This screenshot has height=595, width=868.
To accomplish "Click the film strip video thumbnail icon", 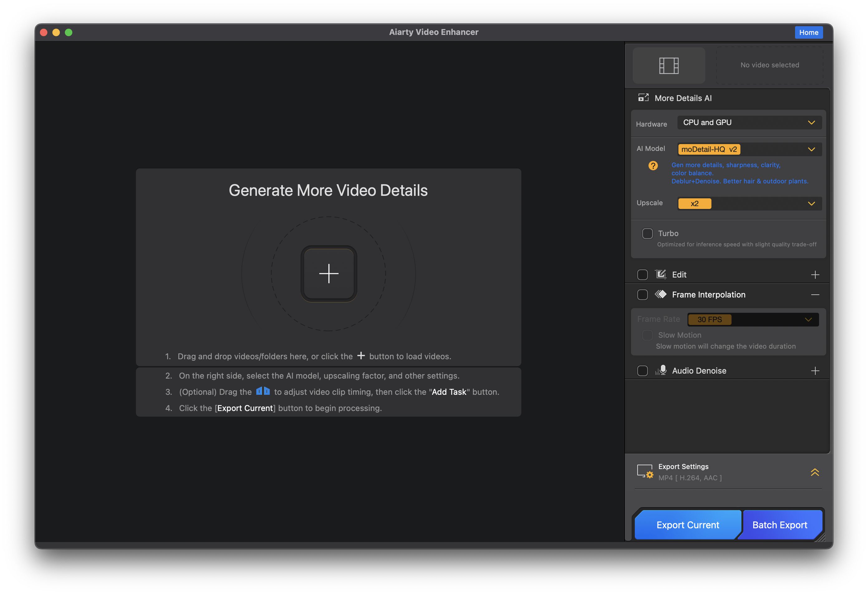I will tap(668, 65).
